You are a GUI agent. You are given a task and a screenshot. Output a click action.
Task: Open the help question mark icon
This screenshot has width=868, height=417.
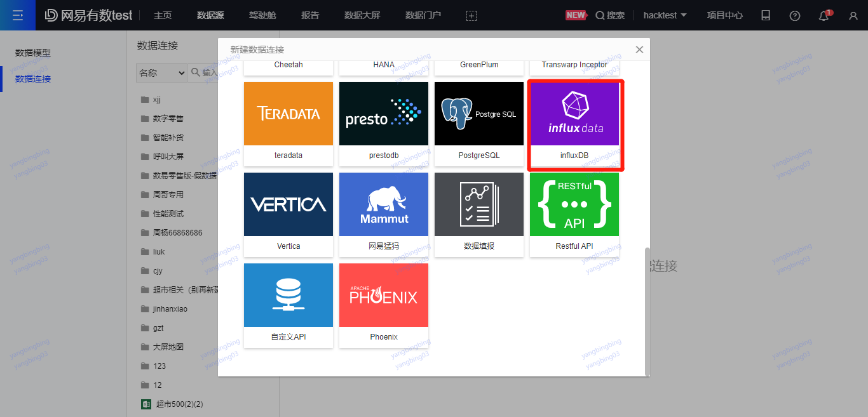click(x=795, y=15)
